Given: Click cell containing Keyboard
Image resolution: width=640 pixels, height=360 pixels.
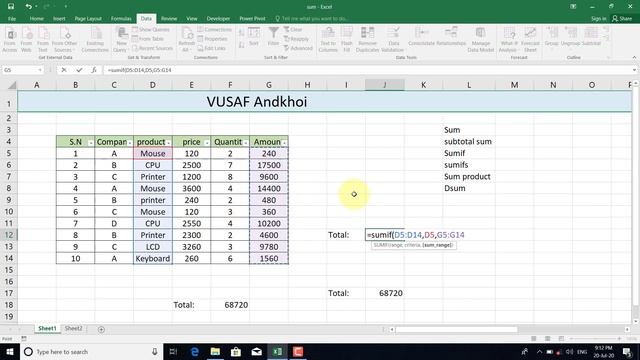Looking at the screenshot, I should coord(153,258).
